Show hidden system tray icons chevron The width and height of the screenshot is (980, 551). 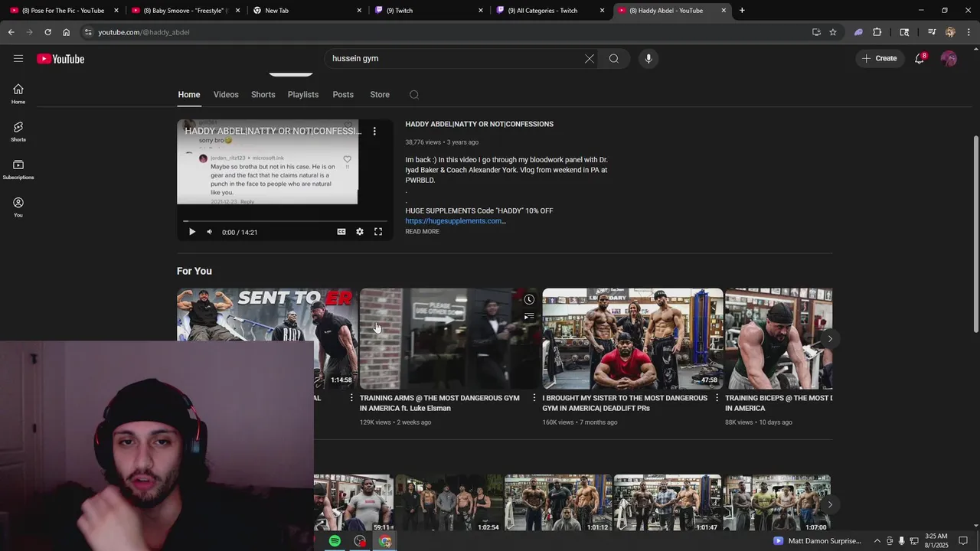[x=877, y=541]
